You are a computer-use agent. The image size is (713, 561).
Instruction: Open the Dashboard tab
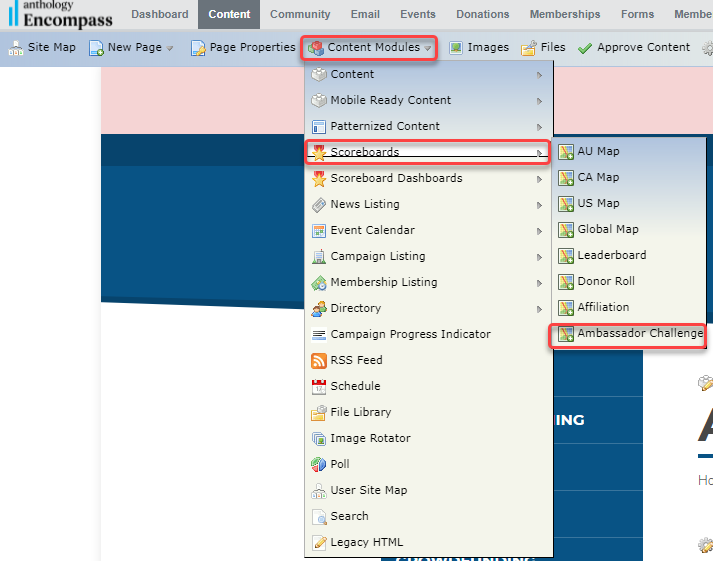click(x=159, y=14)
